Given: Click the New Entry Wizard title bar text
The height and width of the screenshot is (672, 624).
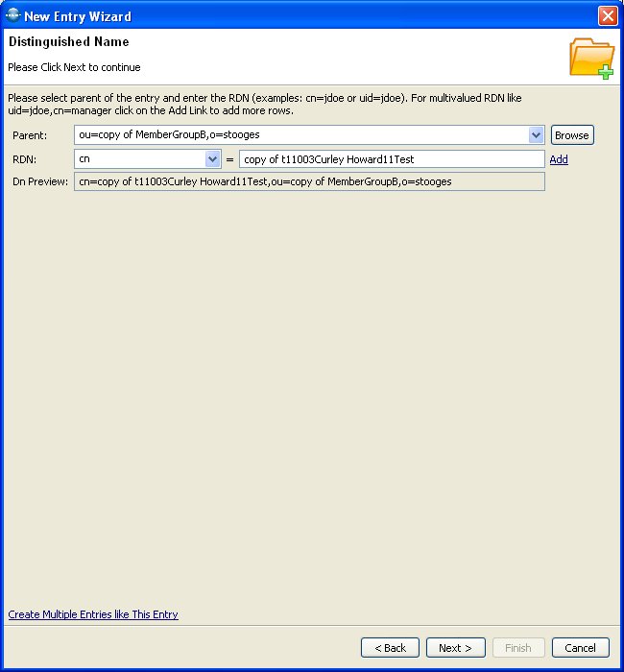Looking at the screenshot, I should coord(78,16).
